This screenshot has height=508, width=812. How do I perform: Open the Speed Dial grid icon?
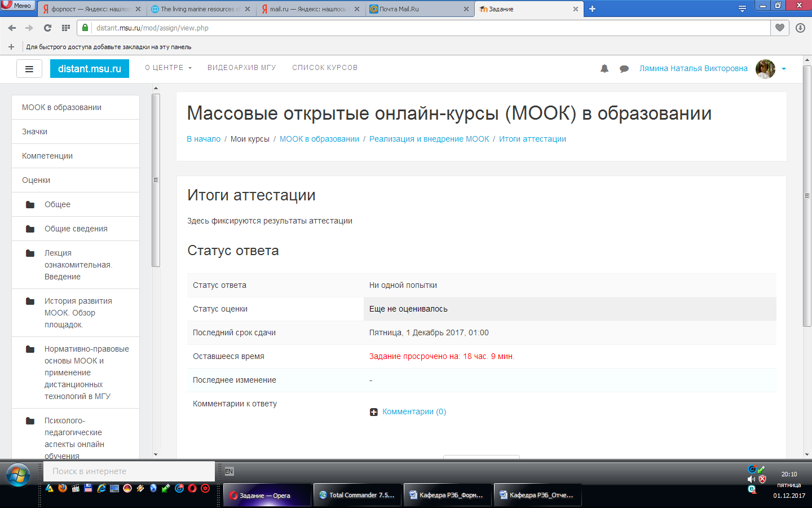(x=66, y=28)
